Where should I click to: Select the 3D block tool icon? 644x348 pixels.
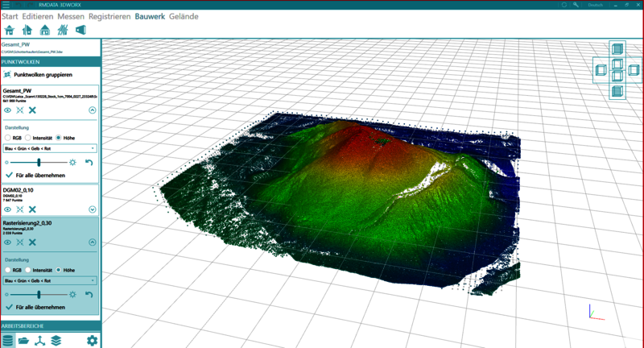coord(80,30)
